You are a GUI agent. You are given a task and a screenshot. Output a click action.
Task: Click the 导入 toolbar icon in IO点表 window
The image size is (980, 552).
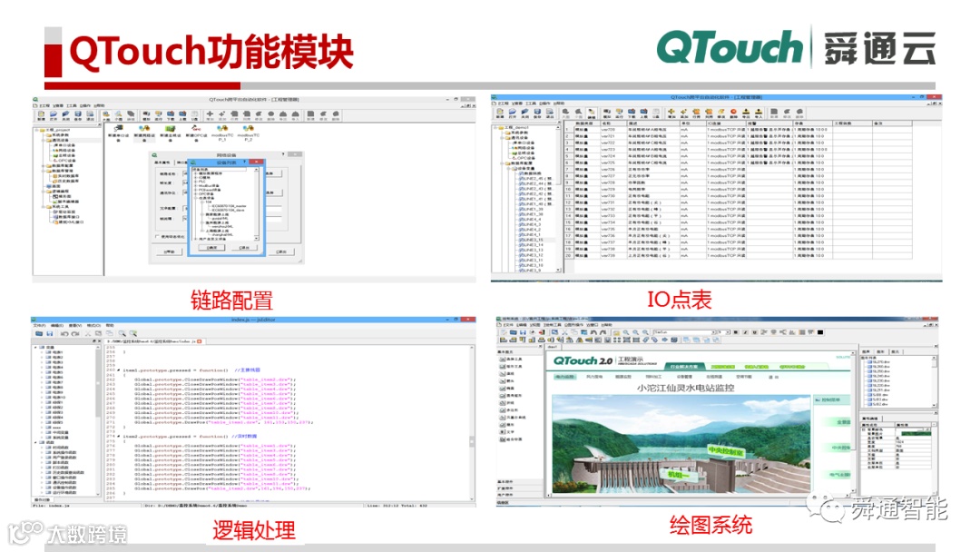point(758,112)
